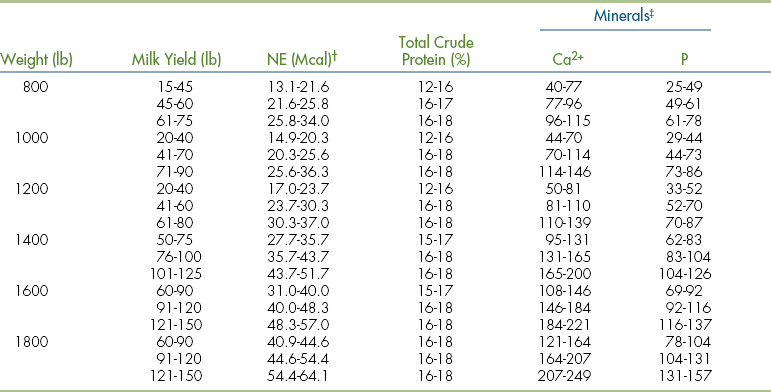
Task: Click the Weight (lb) column header
Action: coord(36,60)
